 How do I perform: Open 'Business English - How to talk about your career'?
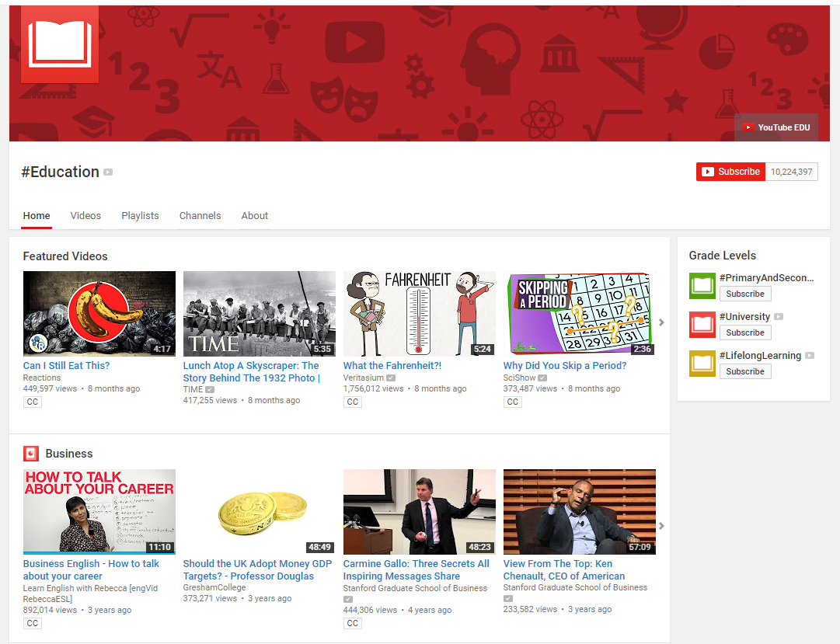[91, 569]
